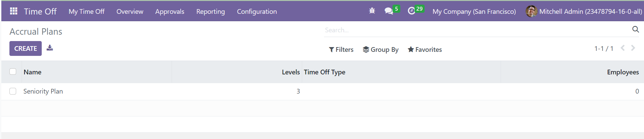
Task: Open the Favorites dropdown
Action: point(425,49)
